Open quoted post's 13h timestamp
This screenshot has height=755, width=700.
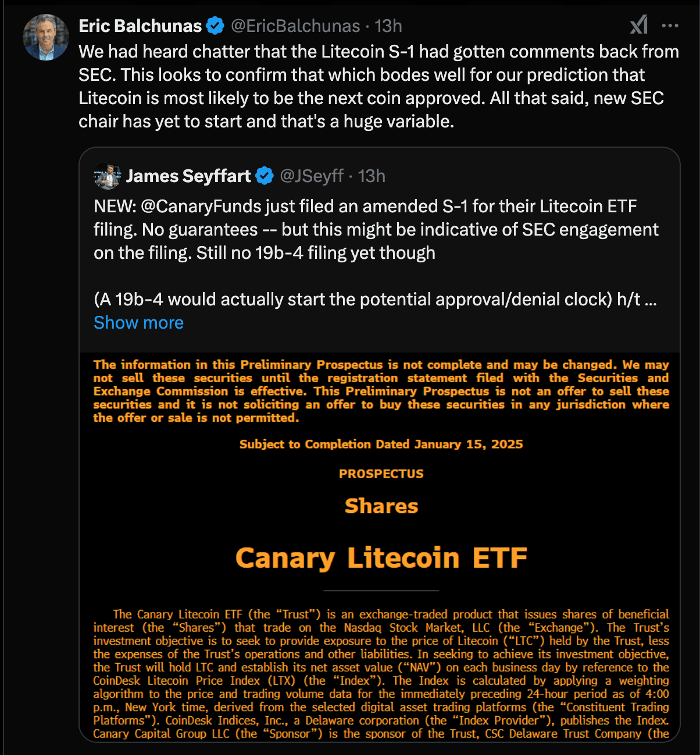(x=372, y=176)
